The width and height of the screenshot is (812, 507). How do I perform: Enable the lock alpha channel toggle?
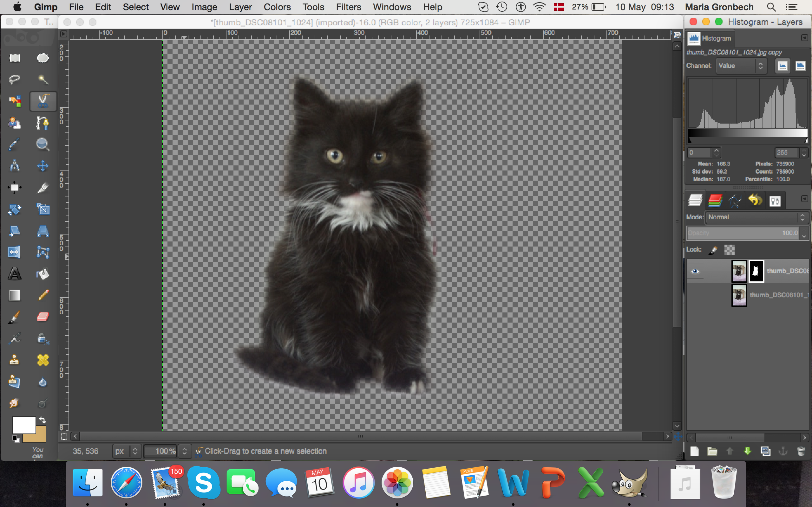pyautogui.click(x=730, y=250)
